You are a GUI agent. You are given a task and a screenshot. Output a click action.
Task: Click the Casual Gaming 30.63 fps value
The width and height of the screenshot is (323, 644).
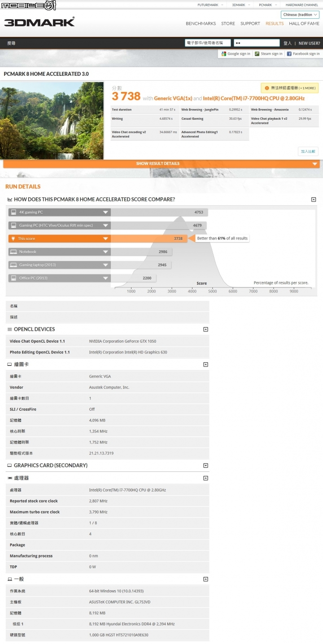point(235,119)
